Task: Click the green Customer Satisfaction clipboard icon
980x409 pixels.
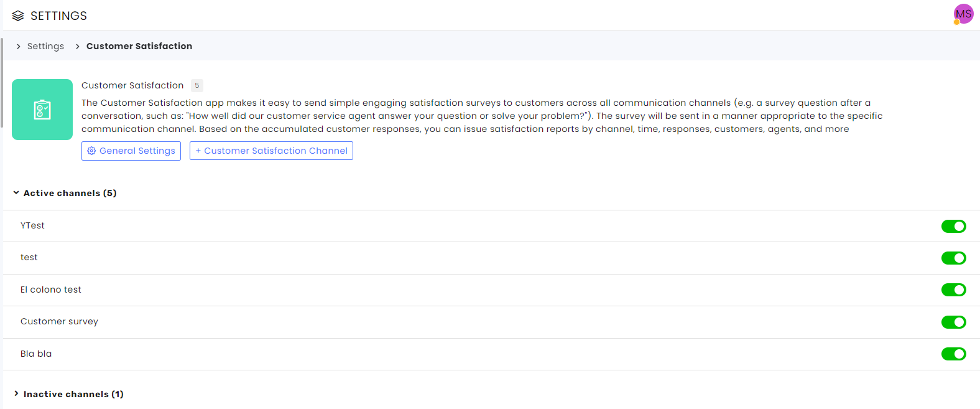Action: pyautogui.click(x=42, y=110)
